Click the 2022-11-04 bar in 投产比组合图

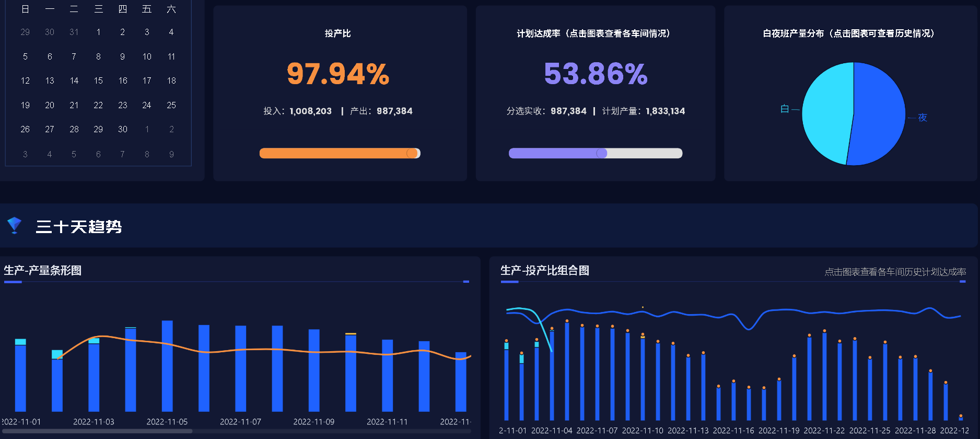click(x=552, y=375)
